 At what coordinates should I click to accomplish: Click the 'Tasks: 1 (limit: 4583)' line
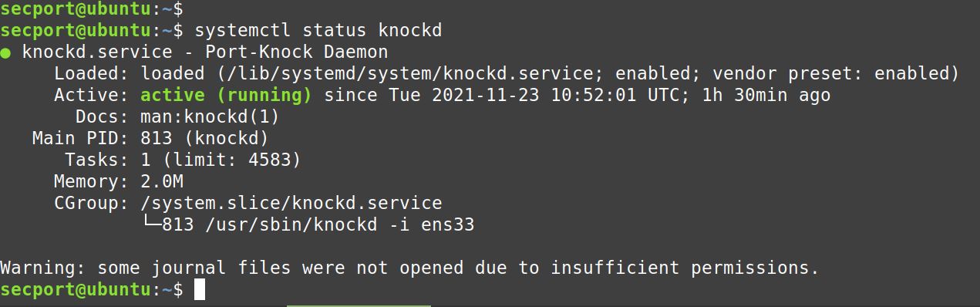[x=183, y=160]
